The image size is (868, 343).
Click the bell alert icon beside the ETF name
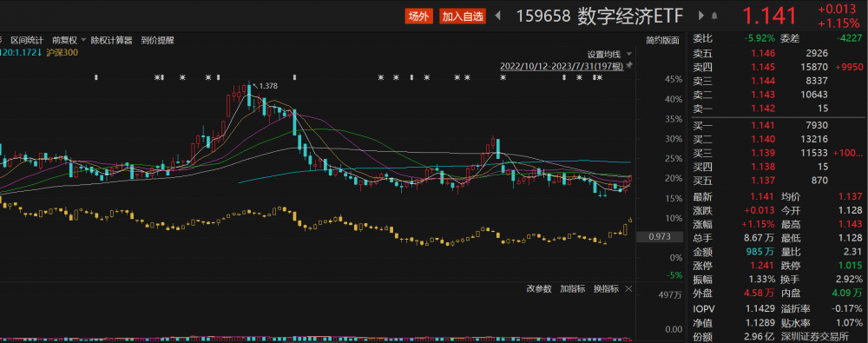tap(714, 16)
